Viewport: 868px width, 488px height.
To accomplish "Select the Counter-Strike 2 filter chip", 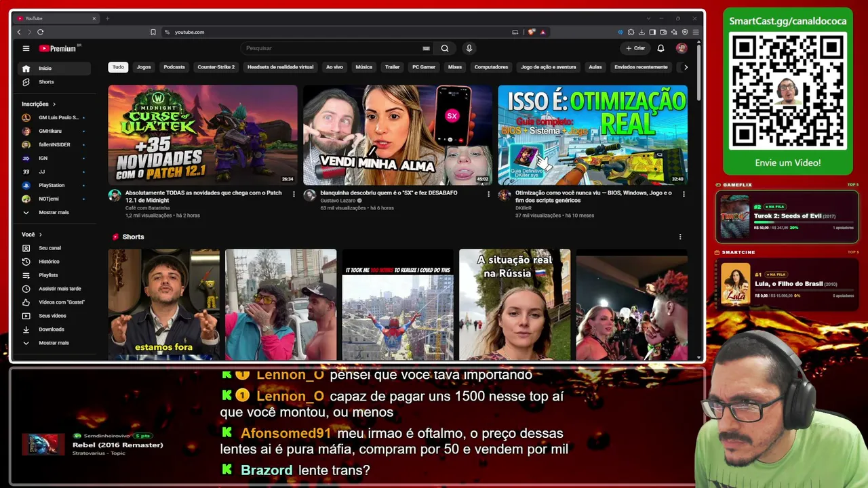I will (x=216, y=67).
